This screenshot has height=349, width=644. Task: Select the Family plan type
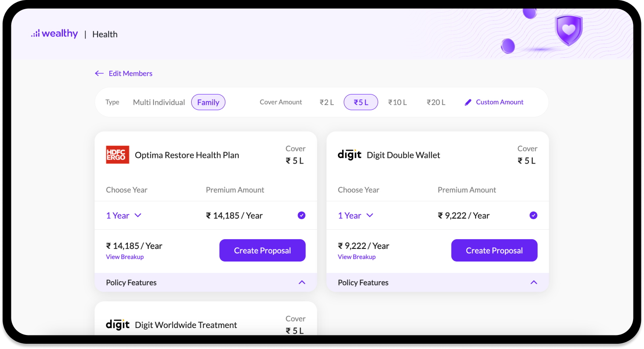(x=208, y=102)
